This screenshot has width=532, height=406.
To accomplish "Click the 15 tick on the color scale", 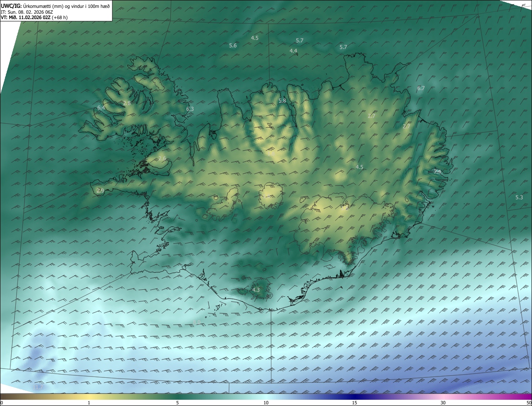I will pos(355,403).
